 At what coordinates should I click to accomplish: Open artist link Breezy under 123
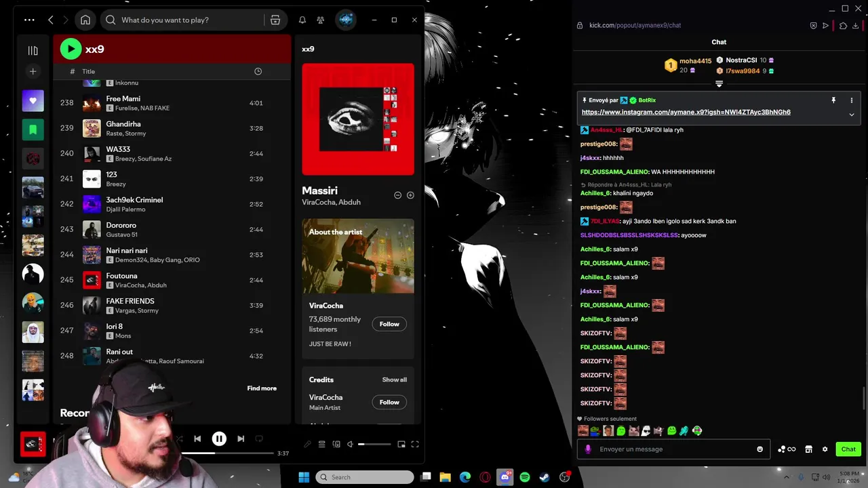116,184
